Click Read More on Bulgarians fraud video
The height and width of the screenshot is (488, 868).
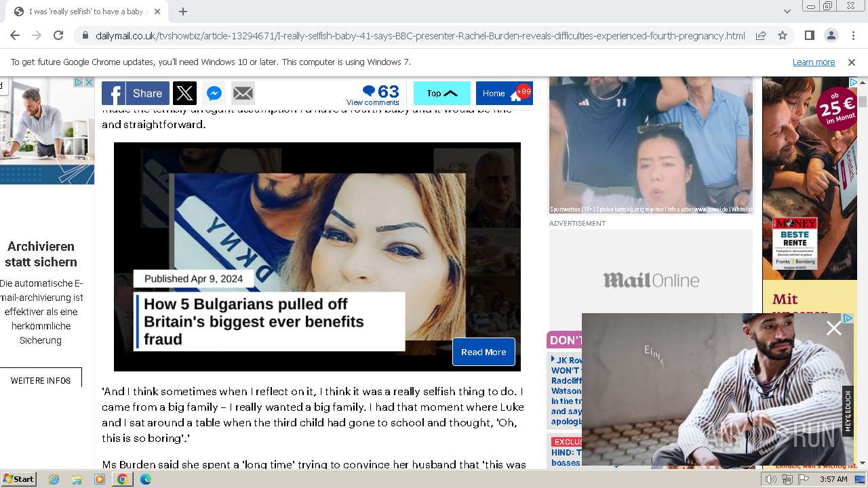coord(484,352)
